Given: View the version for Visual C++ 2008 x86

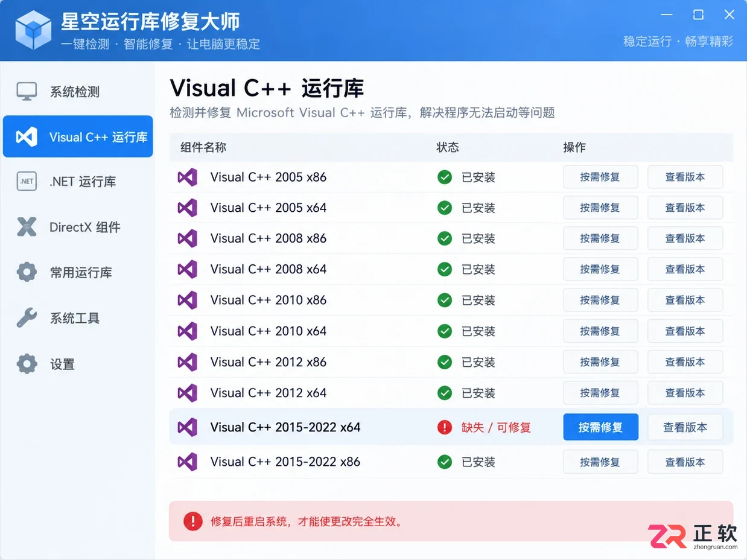Looking at the screenshot, I should 685,238.
